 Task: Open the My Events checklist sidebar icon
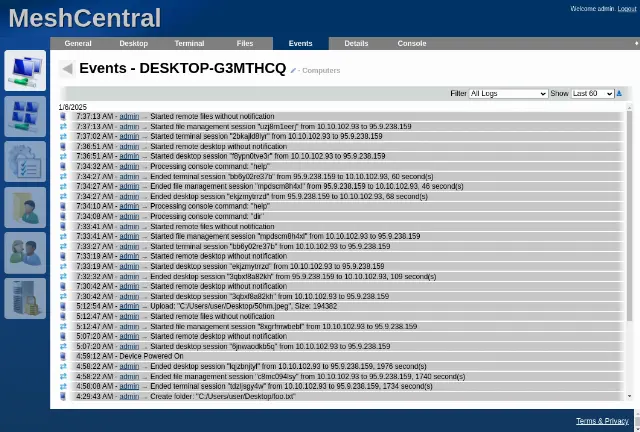tap(25, 162)
